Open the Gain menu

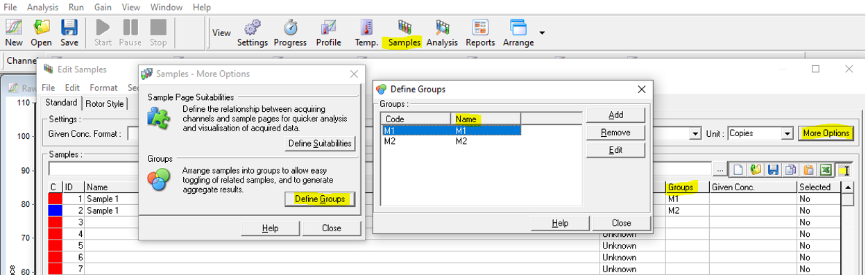tap(103, 7)
